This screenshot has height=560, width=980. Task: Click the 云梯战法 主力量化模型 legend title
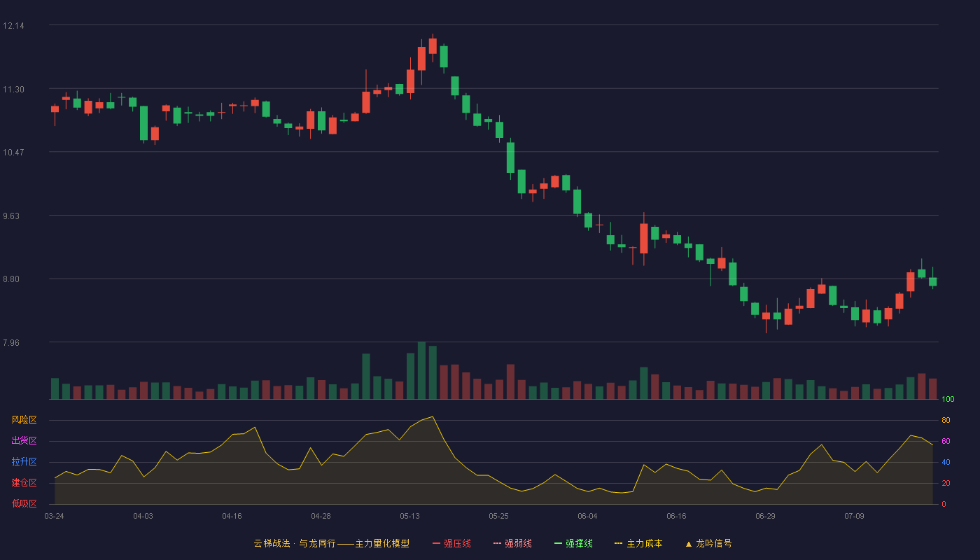click(331, 543)
